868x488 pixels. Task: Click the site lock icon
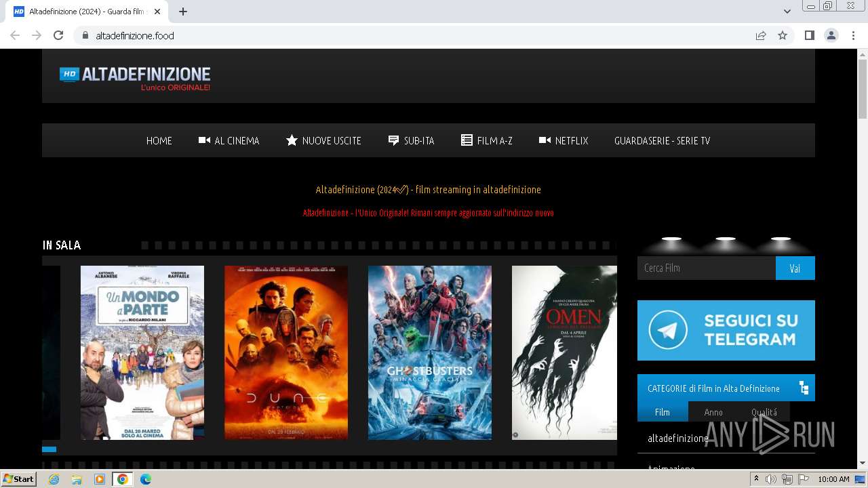coord(85,35)
